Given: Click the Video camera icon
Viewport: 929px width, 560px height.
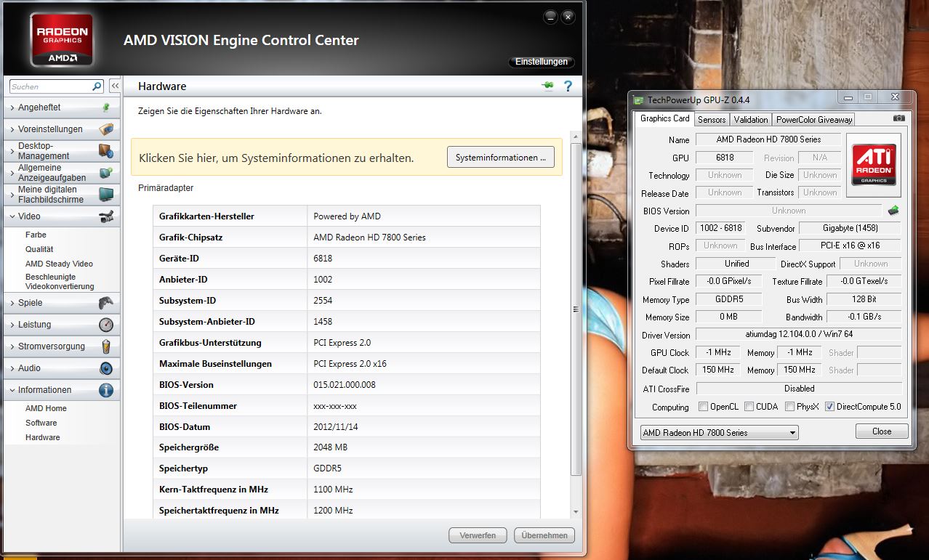Looking at the screenshot, I should 106,216.
